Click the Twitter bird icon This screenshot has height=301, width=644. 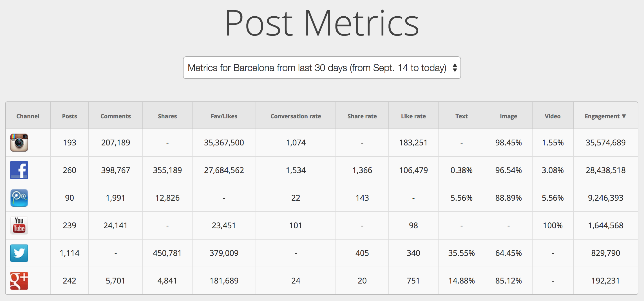pos(19,253)
